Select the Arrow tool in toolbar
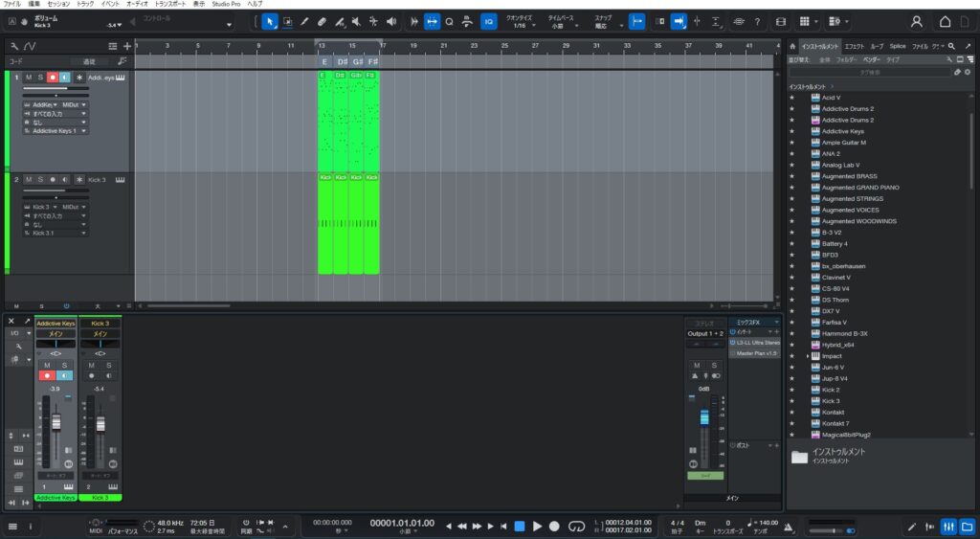980x539 pixels. [x=269, y=21]
